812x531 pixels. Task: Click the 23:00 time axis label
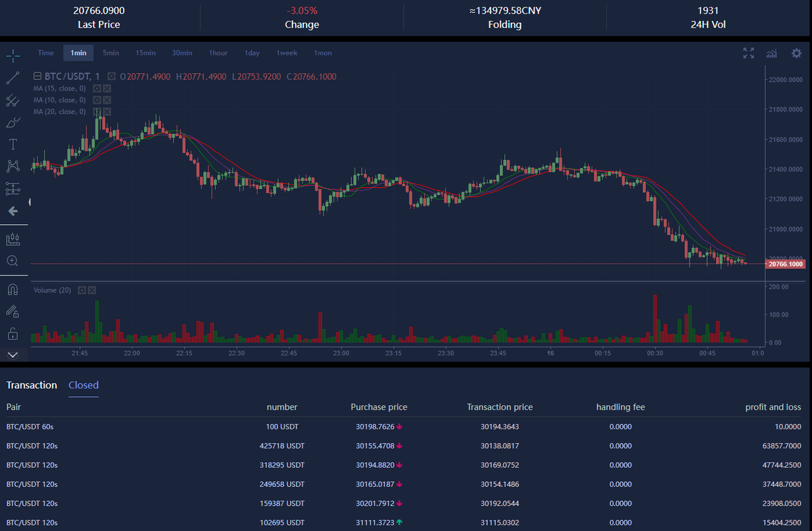341,353
